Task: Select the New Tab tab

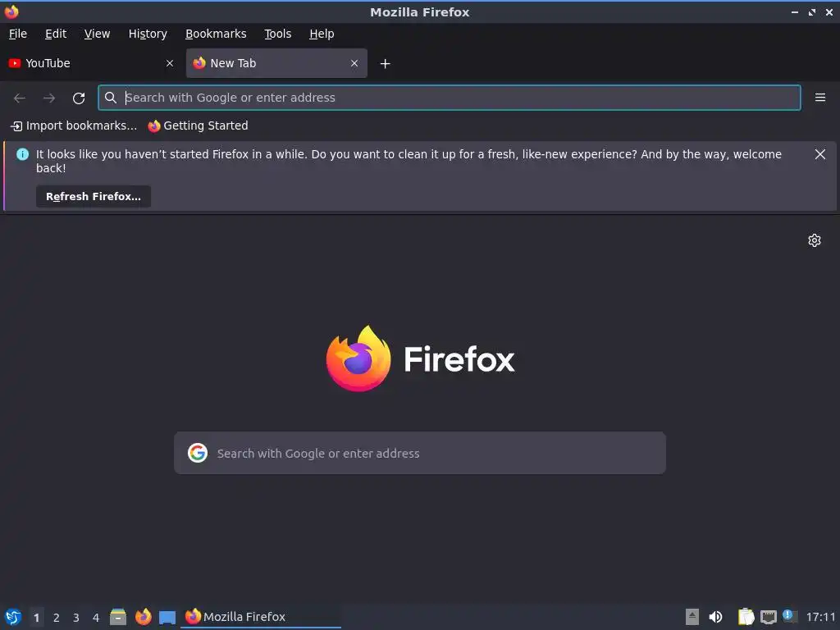Action: point(276,63)
